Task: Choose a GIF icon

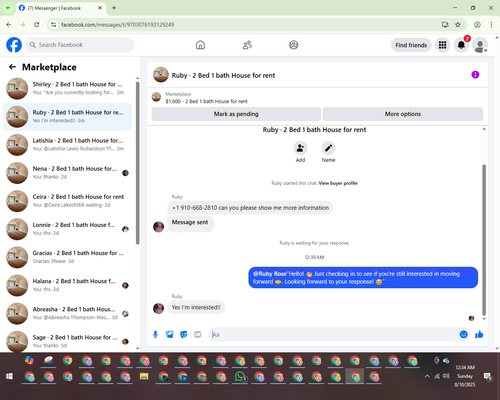Action: click(198, 334)
